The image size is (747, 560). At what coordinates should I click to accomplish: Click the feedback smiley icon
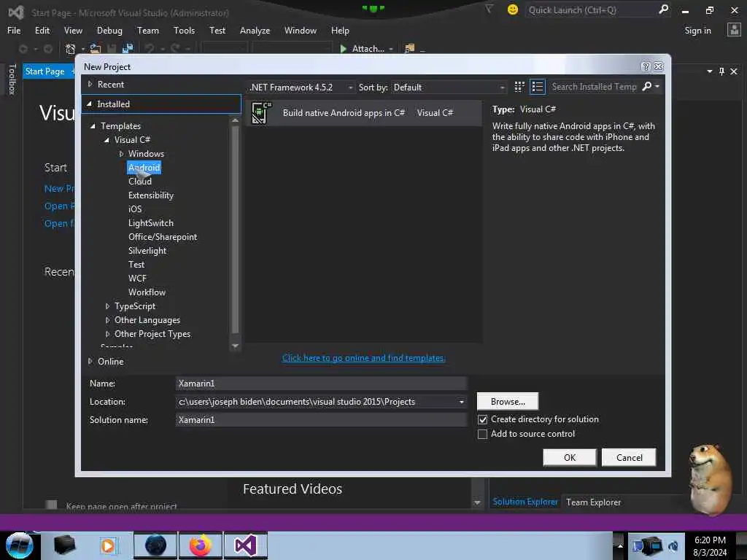pyautogui.click(x=513, y=9)
